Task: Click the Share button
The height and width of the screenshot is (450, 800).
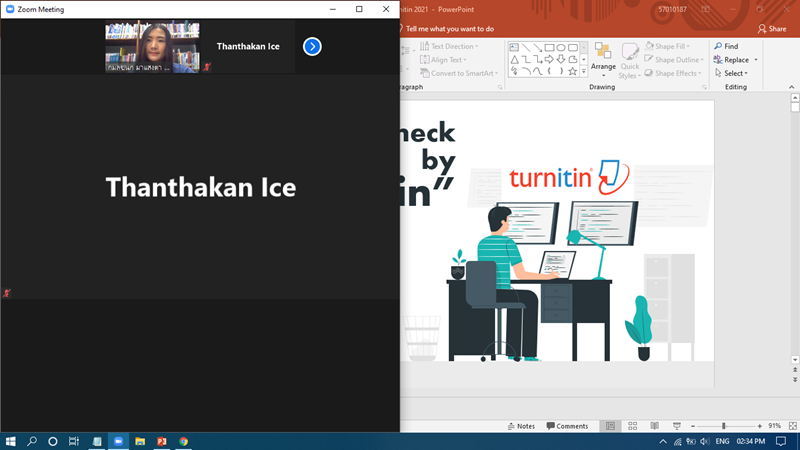Action: click(x=771, y=29)
